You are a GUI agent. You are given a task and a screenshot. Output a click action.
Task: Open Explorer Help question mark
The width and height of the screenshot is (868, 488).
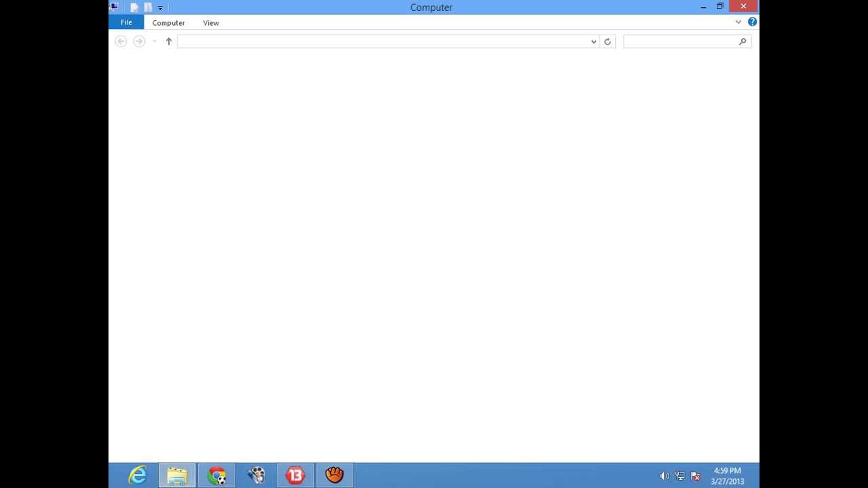click(x=752, y=22)
